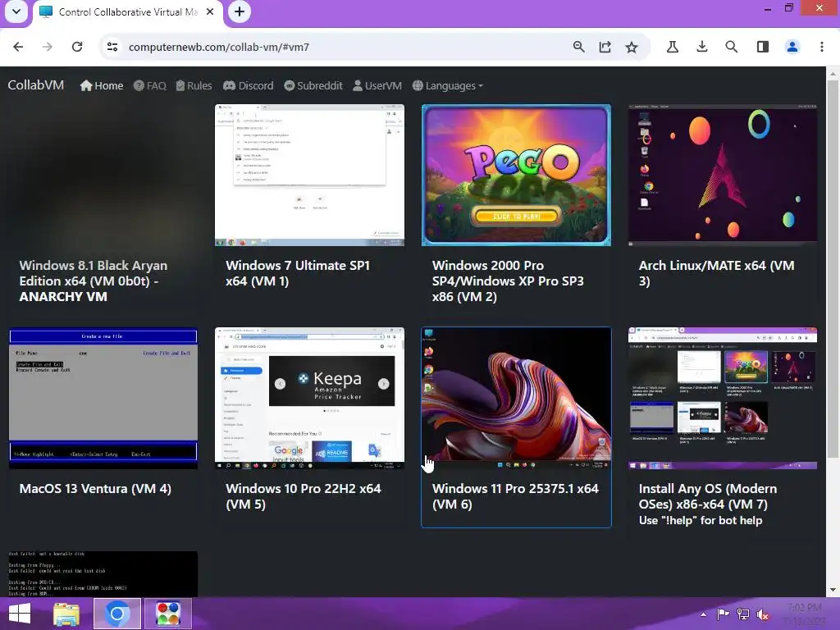Click the scrollbar down arrow
The width and height of the screenshot is (840, 630).
[x=833, y=590]
